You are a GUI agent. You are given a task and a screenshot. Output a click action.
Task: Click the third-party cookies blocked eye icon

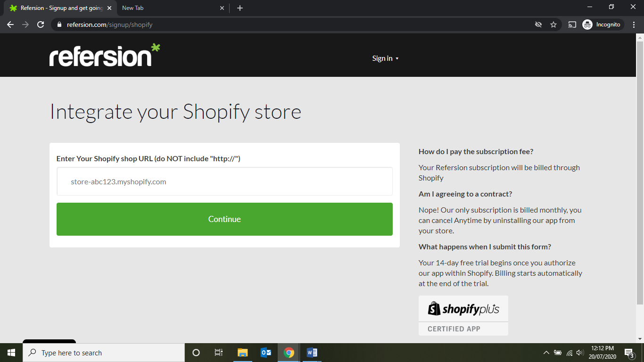[538, 25]
